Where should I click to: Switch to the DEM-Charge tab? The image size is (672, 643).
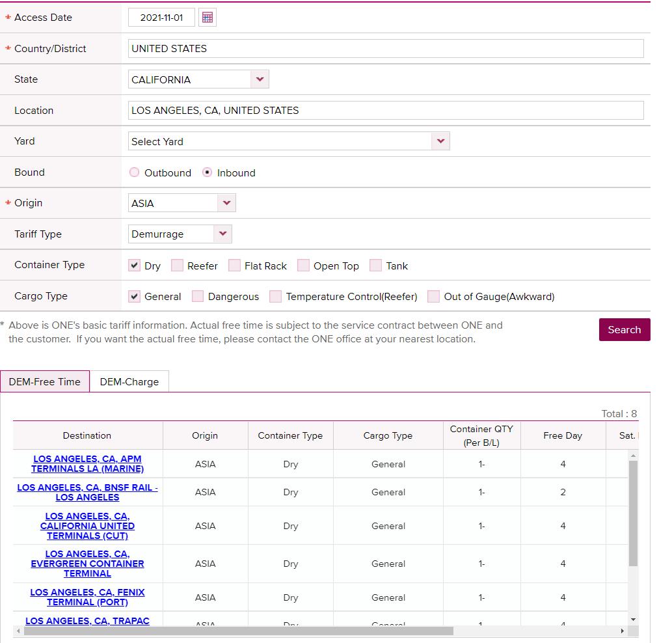129,382
